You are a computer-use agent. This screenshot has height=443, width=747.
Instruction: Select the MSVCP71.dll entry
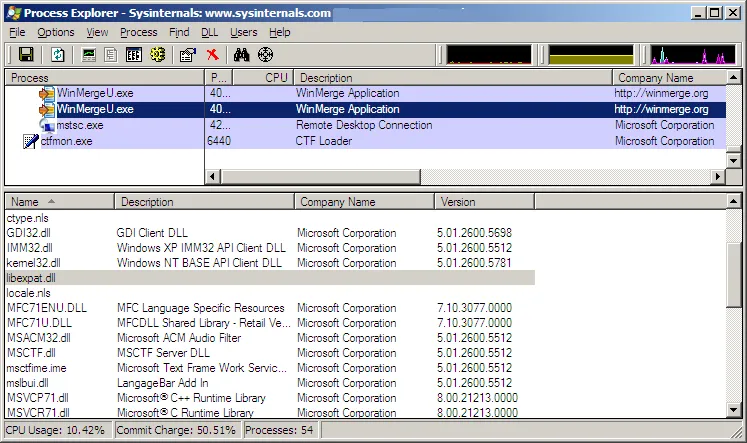[x=38, y=398]
